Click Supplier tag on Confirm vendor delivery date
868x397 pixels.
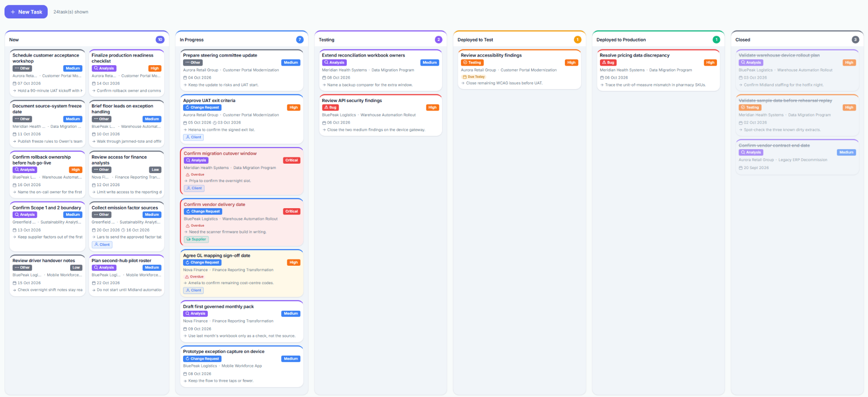tap(197, 239)
